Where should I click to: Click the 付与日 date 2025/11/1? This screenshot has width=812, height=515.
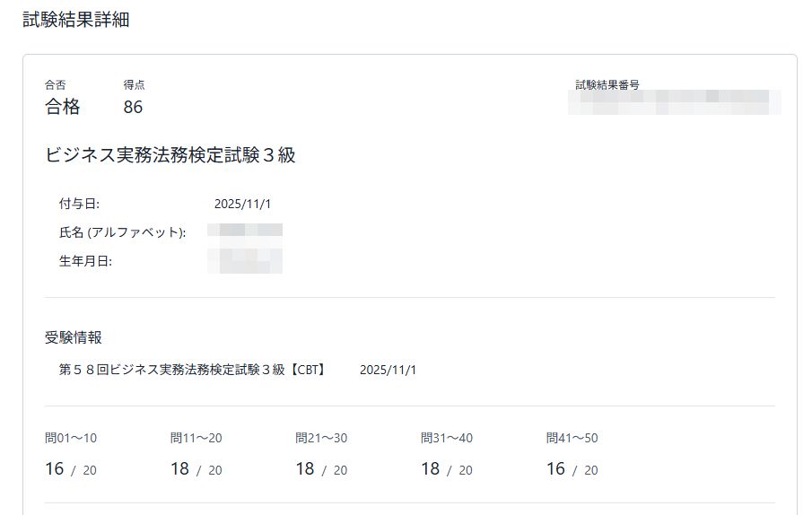pyautogui.click(x=243, y=204)
